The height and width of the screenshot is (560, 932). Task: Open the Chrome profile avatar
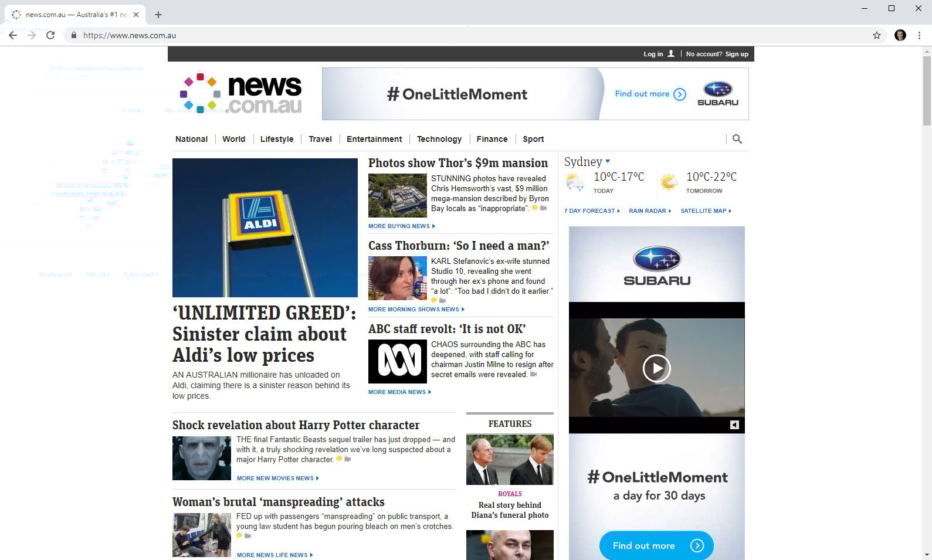coord(900,35)
